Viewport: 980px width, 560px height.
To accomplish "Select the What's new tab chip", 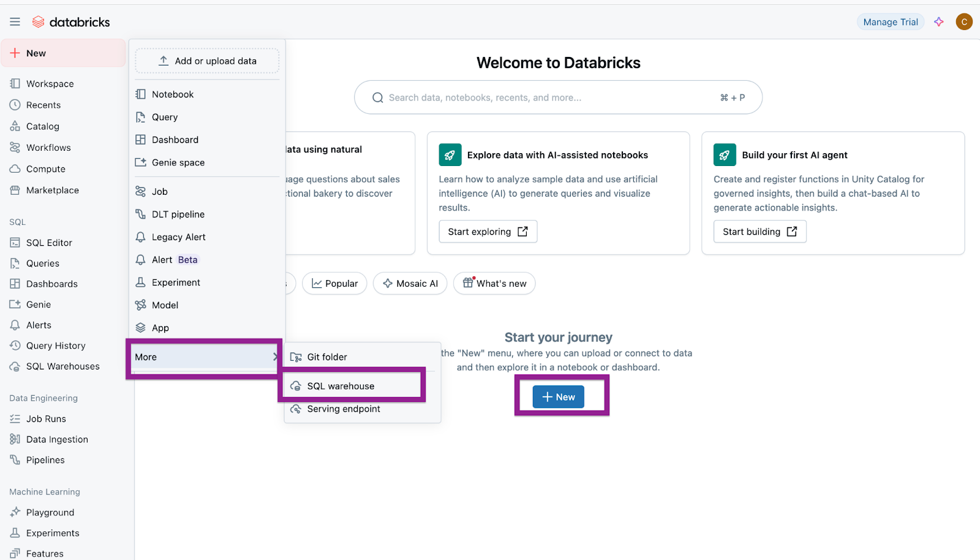I will 494,284.
